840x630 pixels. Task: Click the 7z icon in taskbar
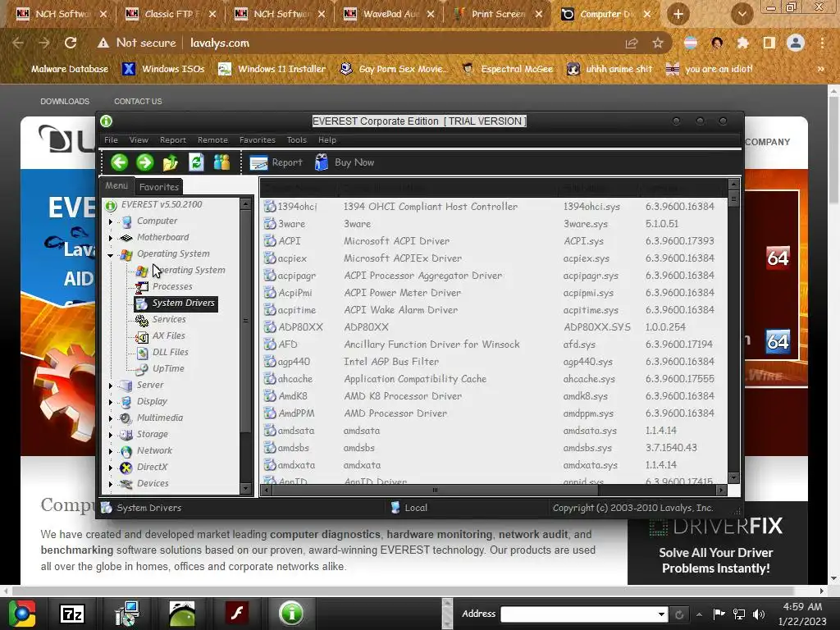(72, 614)
